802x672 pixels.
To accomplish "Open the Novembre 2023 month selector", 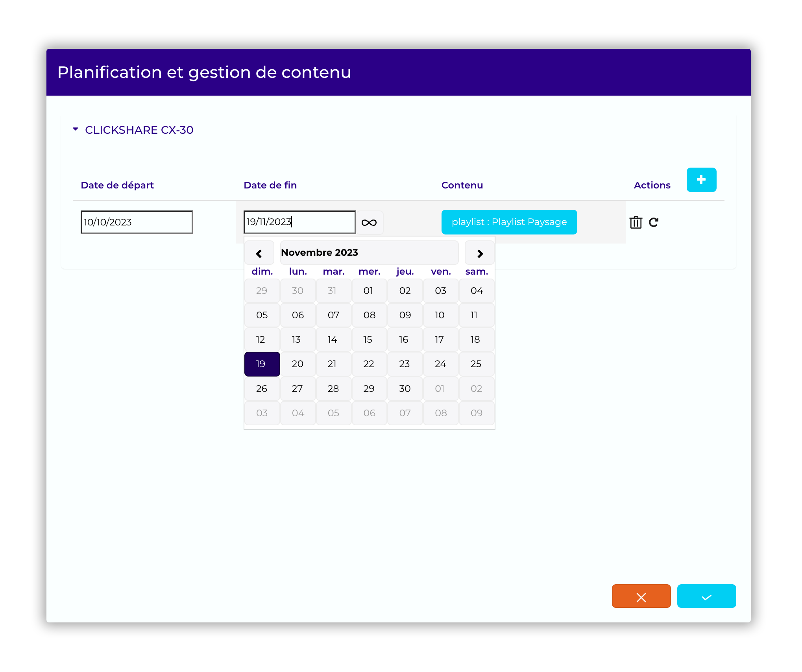I will [x=369, y=253].
